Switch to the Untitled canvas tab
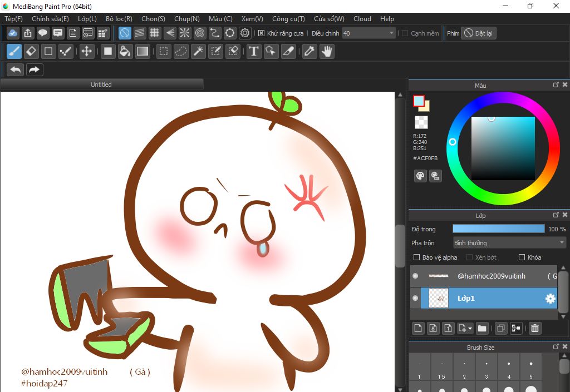Image resolution: width=570 pixels, height=392 pixels. (x=101, y=84)
